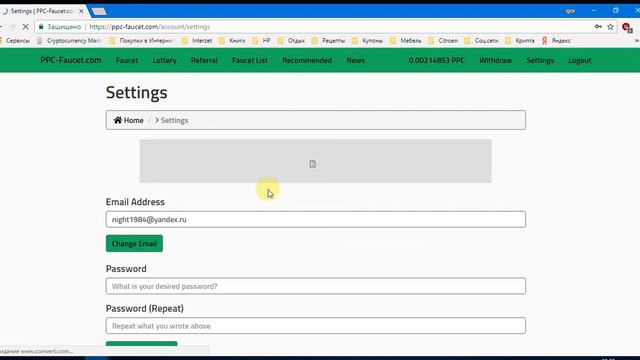This screenshot has height=360, width=640.
Task: Open the Faucet List page
Action: (x=250, y=60)
